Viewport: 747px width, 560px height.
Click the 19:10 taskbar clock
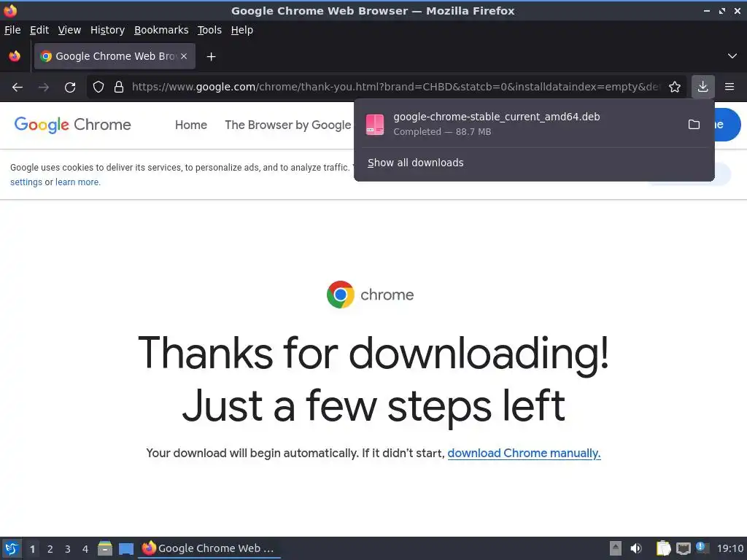pos(729,548)
